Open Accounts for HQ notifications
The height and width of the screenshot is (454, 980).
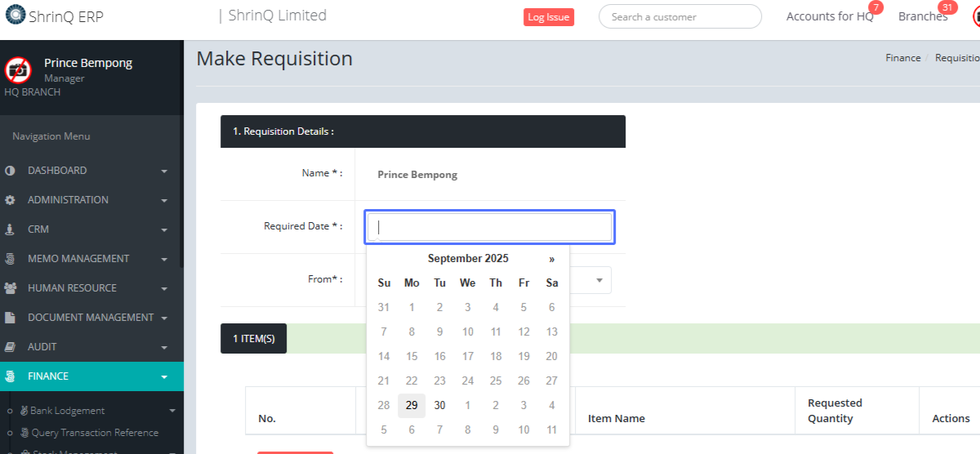(x=830, y=16)
